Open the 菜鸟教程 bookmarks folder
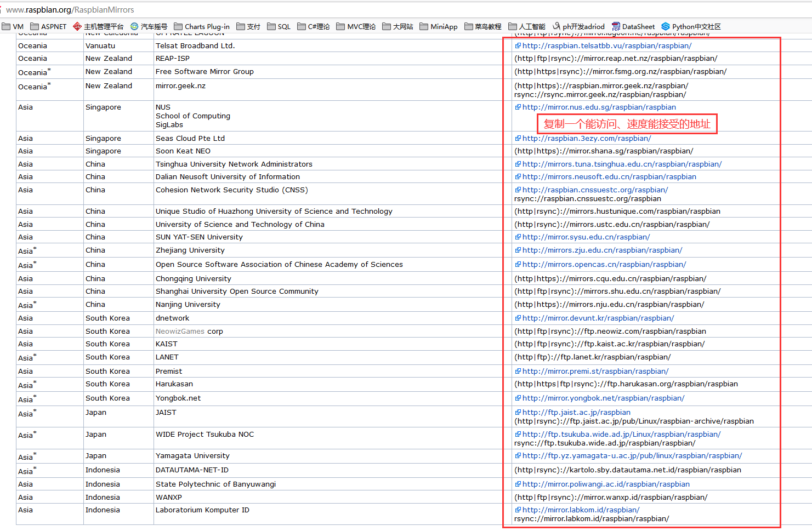Image resolution: width=812 pixels, height=531 pixels. coord(483,26)
